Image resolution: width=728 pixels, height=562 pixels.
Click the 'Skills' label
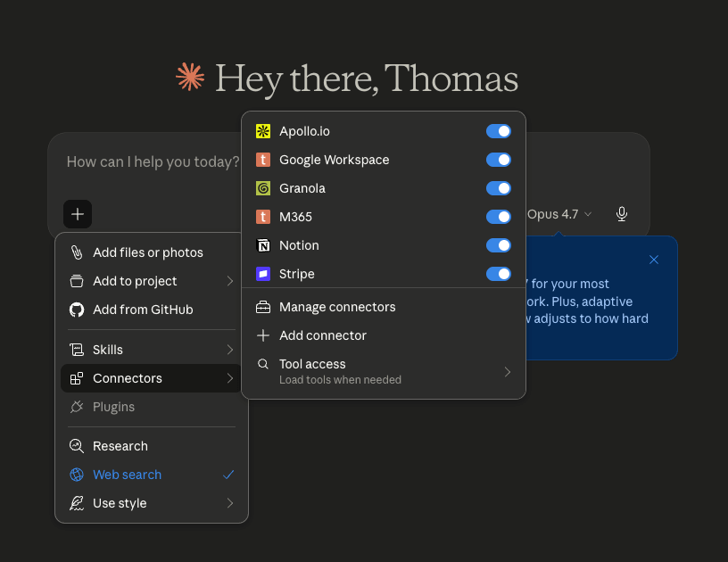pos(108,350)
